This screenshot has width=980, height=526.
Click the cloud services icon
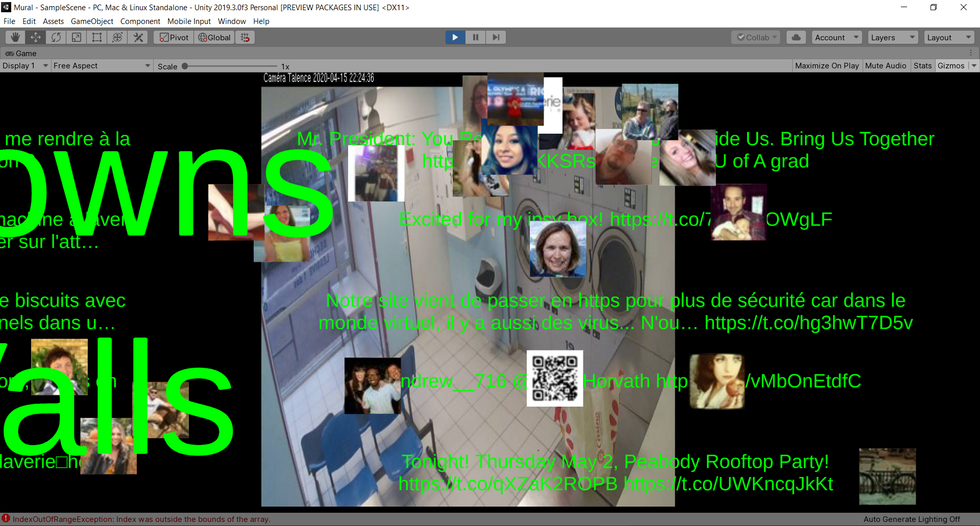[796, 37]
